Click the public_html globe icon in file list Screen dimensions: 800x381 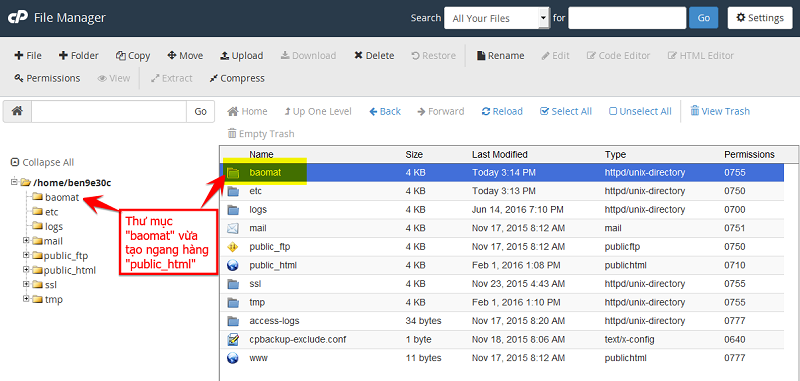tap(233, 265)
